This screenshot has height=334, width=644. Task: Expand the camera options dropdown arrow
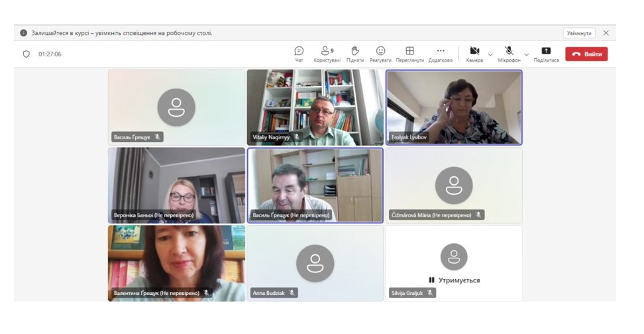tap(490, 54)
